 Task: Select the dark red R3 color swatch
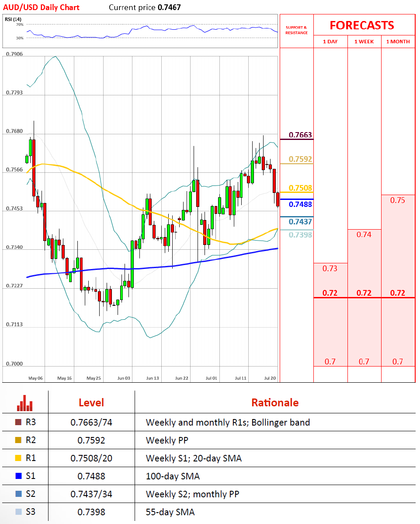(18, 423)
